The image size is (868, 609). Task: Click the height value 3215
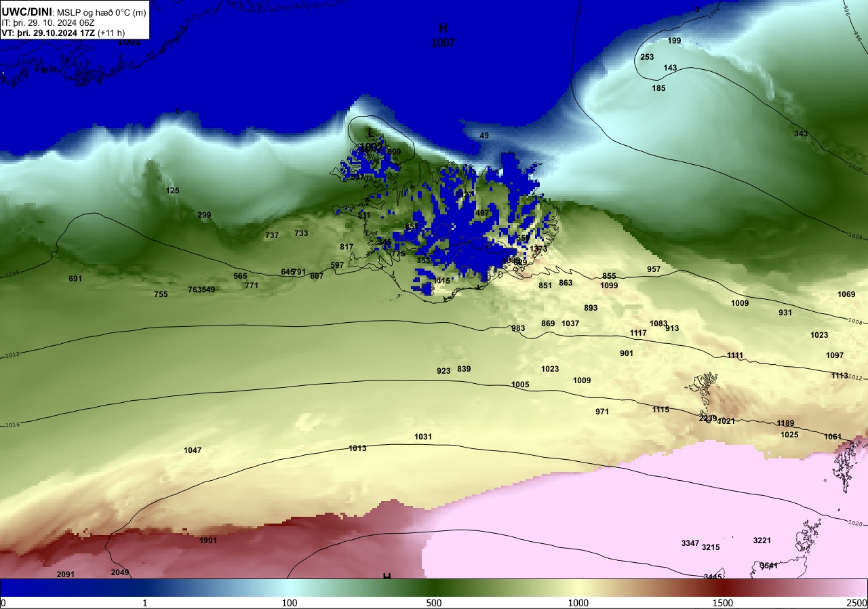point(711,547)
